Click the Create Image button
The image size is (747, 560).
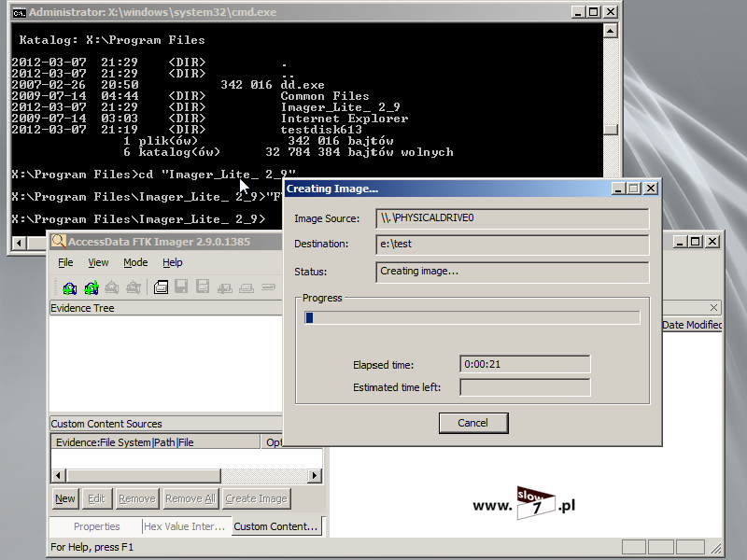(x=256, y=498)
